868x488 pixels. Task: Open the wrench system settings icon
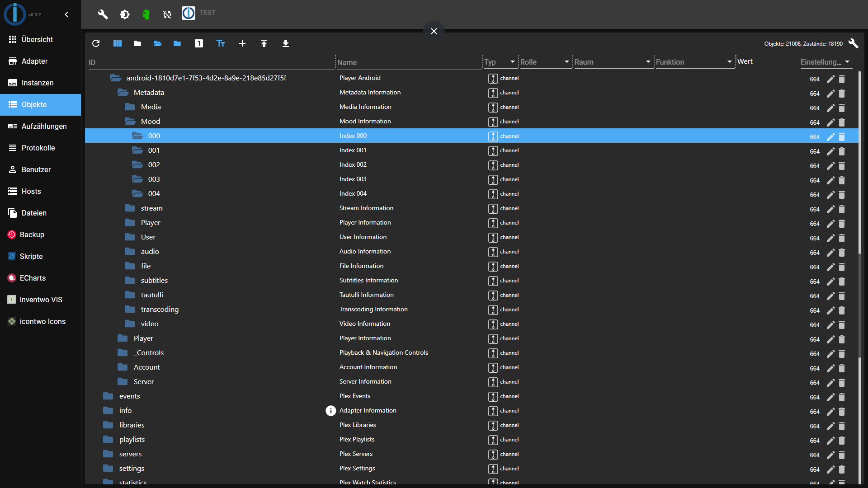103,14
